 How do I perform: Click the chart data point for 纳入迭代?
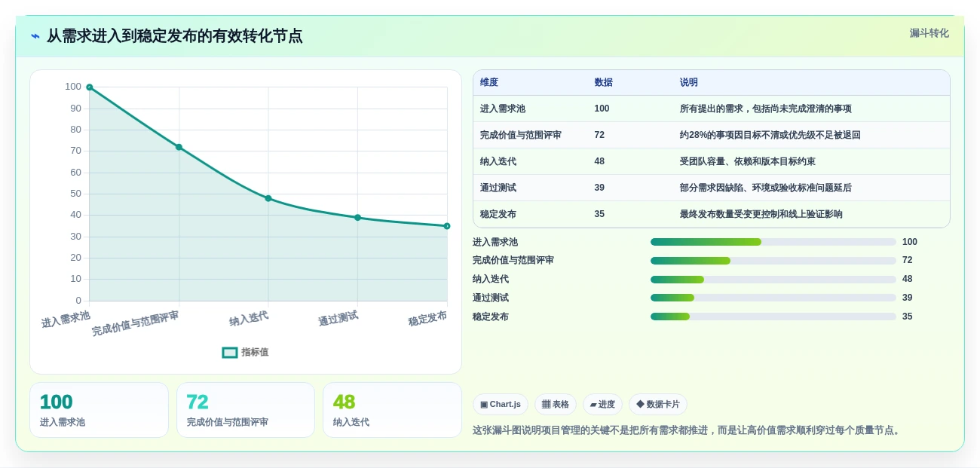pyautogui.click(x=268, y=198)
